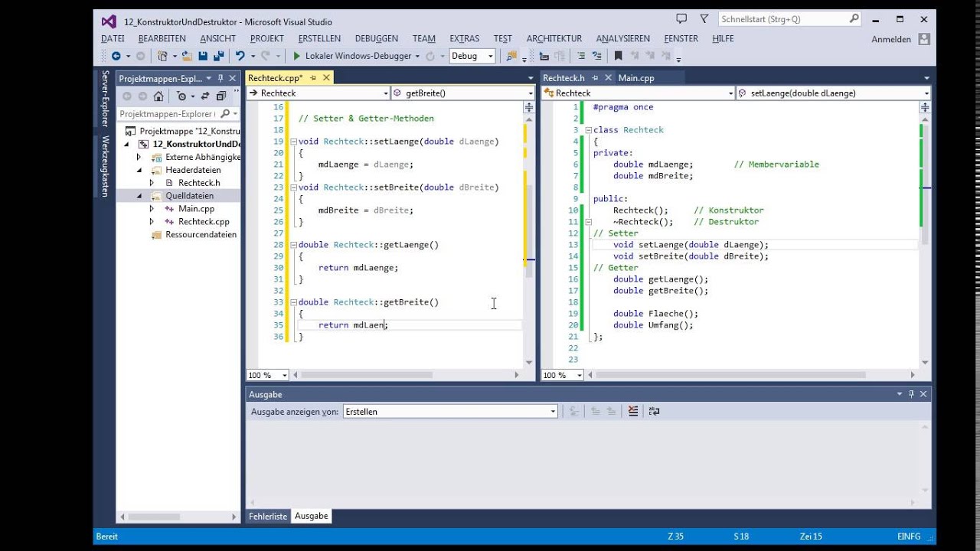Screen dimensions: 980x551
Task: Open the DATEI menu
Action: coord(113,38)
